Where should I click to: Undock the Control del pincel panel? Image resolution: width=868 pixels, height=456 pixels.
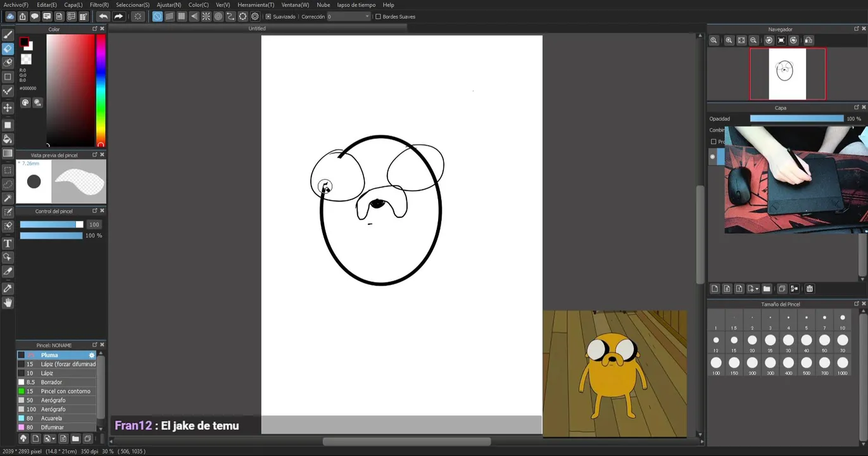click(95, 211)
